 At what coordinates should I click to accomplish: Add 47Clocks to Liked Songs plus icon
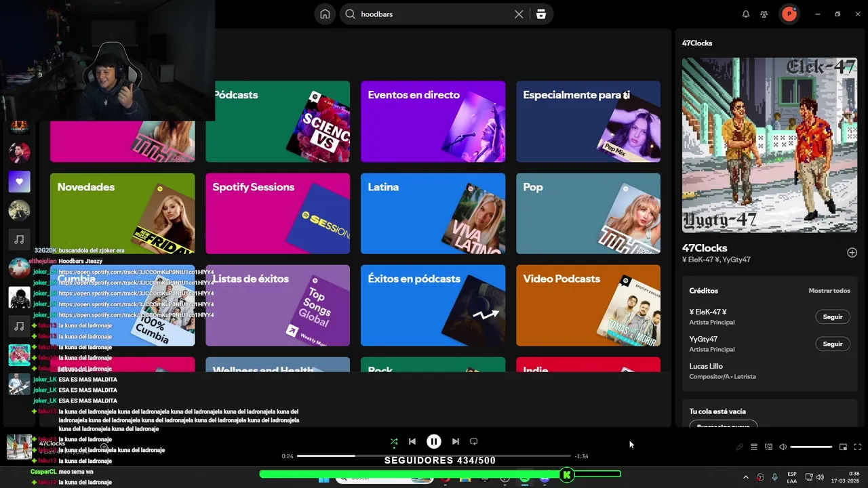click(852, 253)
